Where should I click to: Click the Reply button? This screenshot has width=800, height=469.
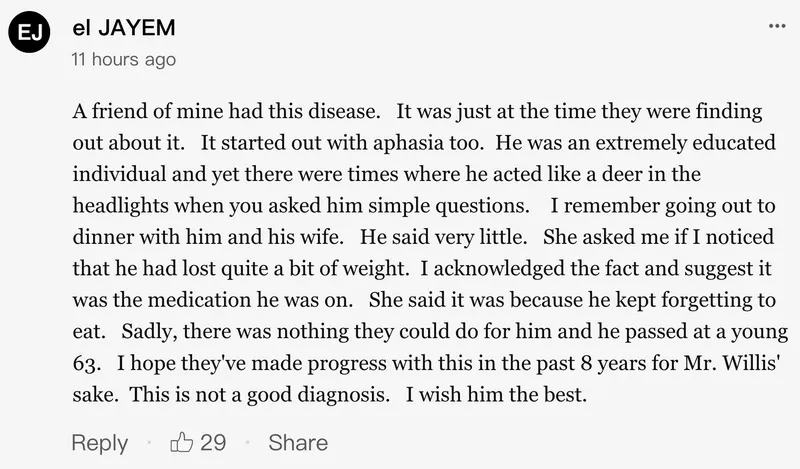[x=99, y=442]
